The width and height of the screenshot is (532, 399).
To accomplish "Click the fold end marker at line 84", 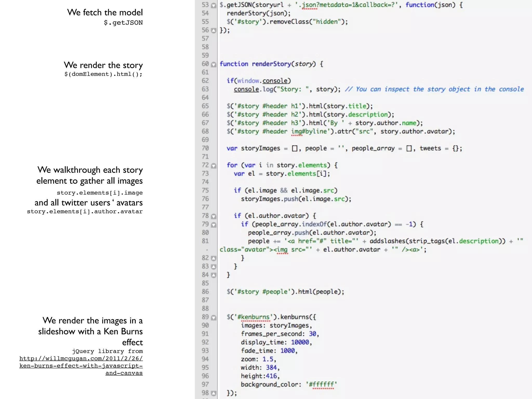I will (214, 275).
